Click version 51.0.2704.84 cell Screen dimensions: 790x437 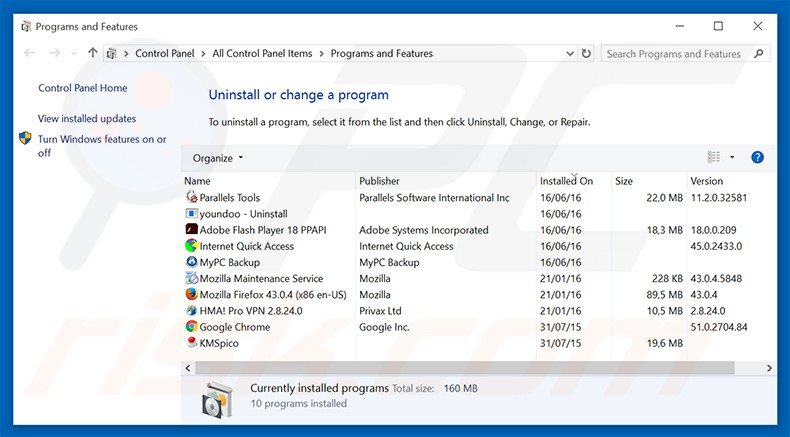719,327
